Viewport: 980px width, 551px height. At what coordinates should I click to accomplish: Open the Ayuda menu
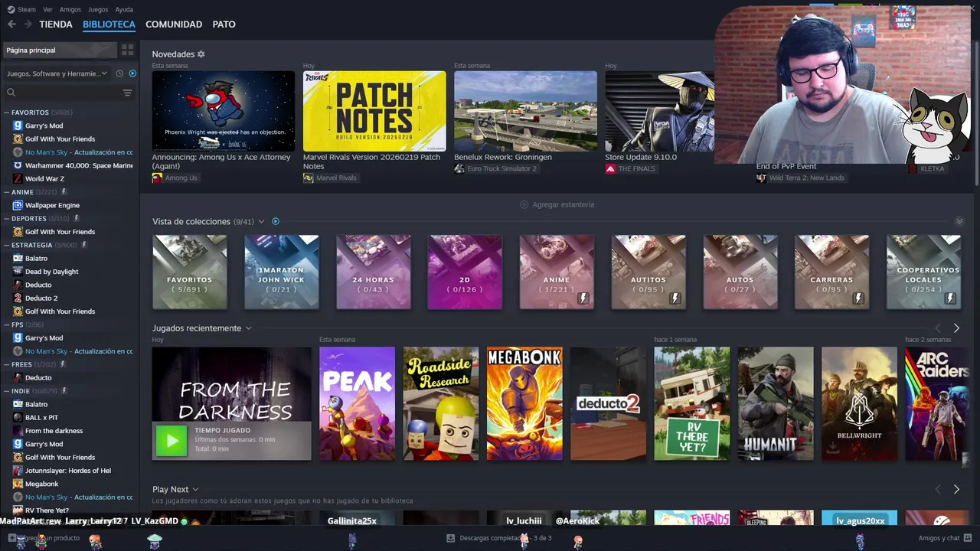click(x=124, y=9)
